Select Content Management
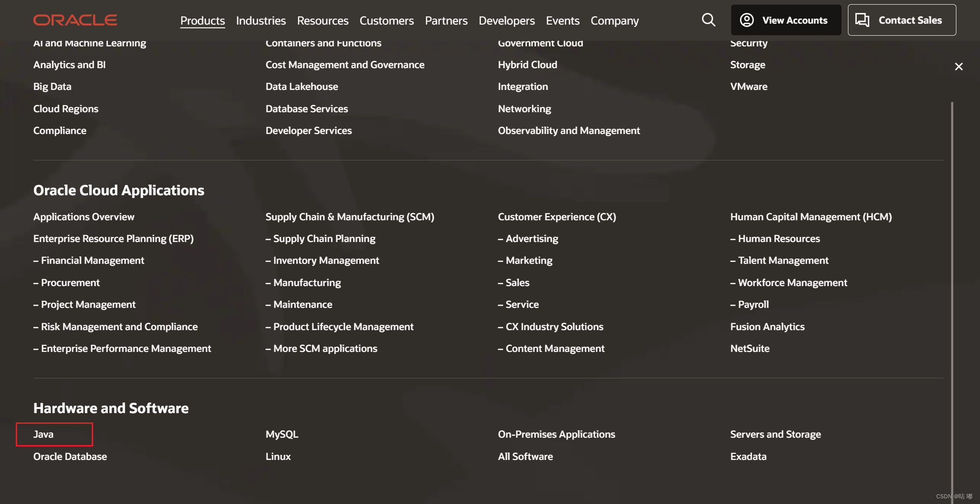This screenshot has width=980, height=504. pos(551,349)
